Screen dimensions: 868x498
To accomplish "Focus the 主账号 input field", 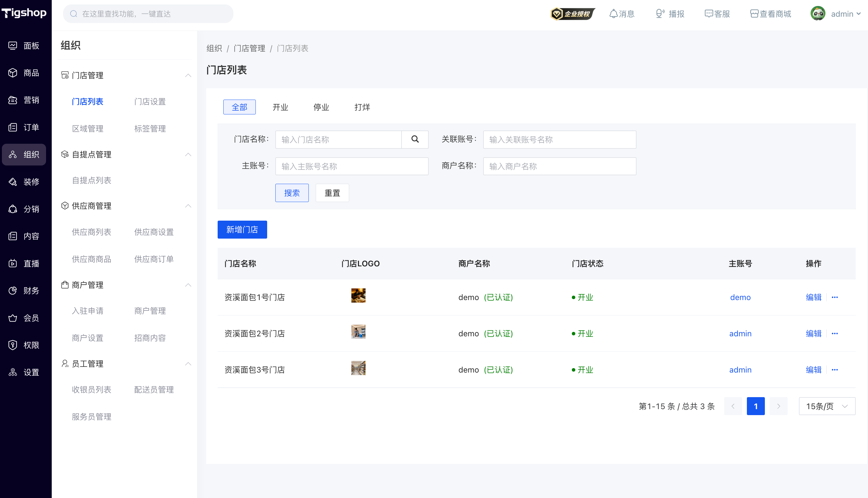I will click(352, 166).
